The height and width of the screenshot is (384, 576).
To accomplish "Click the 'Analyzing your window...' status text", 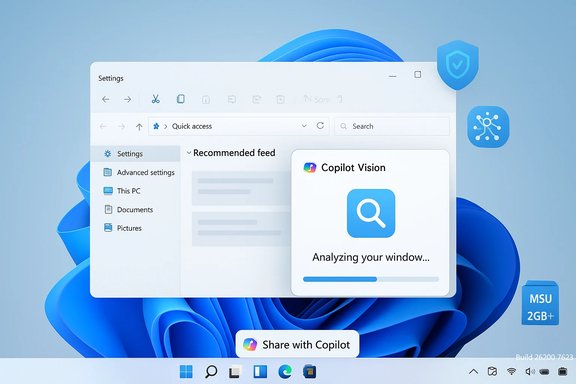I will click(x=371, y=257).
